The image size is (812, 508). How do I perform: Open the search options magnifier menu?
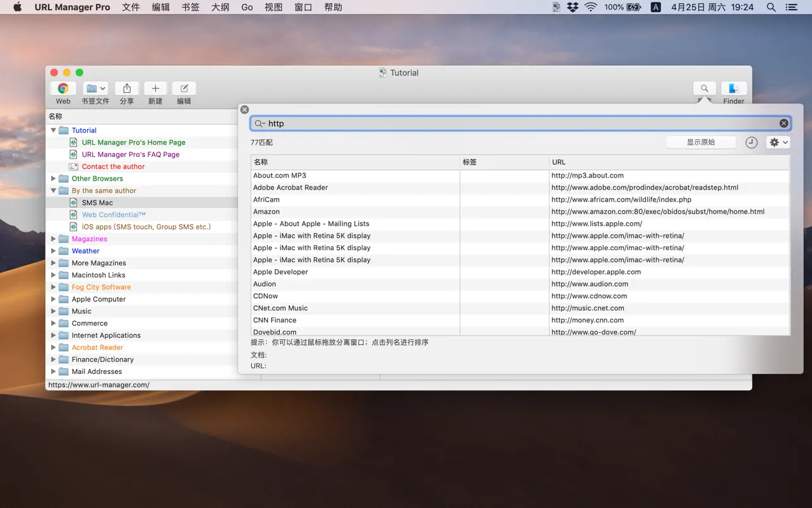click(x=260, y=123)
